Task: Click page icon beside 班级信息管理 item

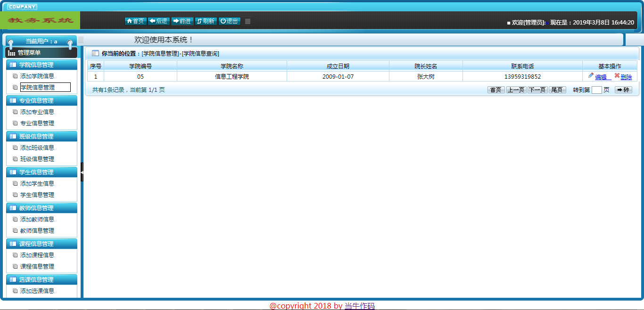Action: pyautogui.click(x=15, y=159)
